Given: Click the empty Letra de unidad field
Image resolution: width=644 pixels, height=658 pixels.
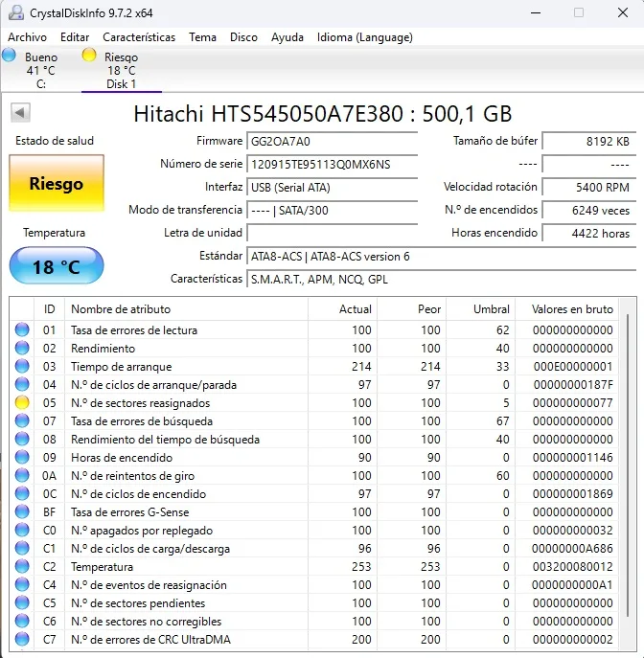Looking at the screenshot, I should 333,234.
